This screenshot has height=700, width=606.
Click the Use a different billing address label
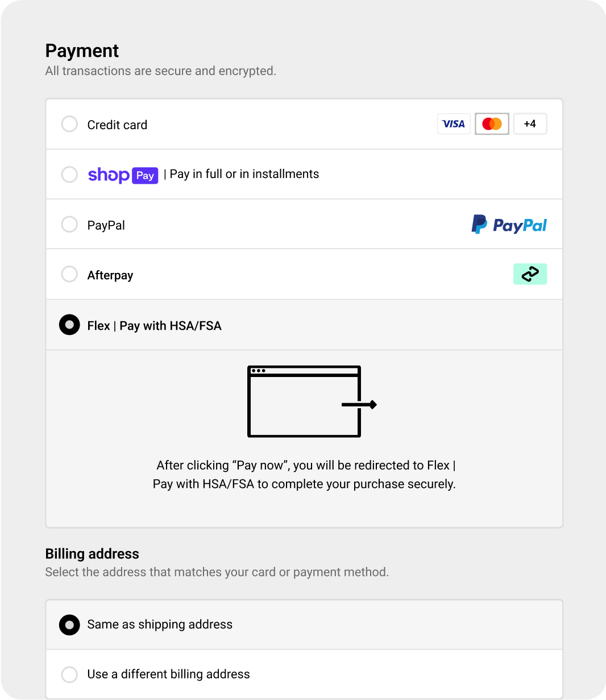pyautogui.click(x=168, y=674)
